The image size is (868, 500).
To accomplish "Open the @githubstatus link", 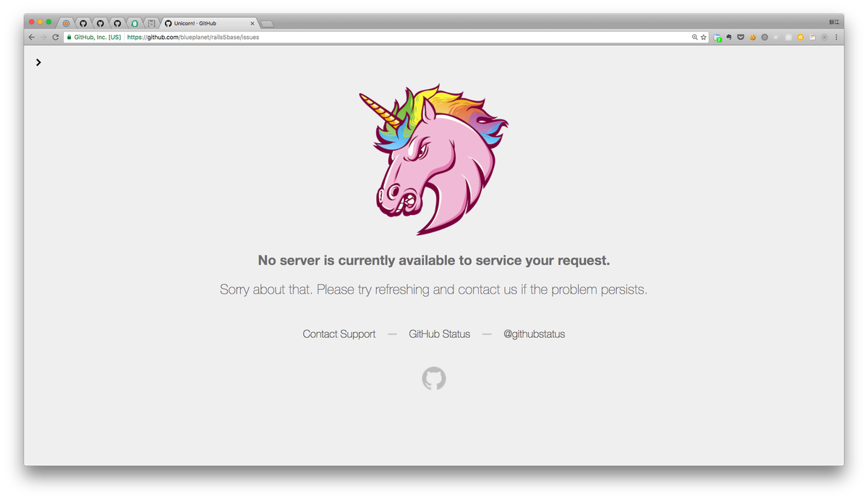I will [535, 334].
